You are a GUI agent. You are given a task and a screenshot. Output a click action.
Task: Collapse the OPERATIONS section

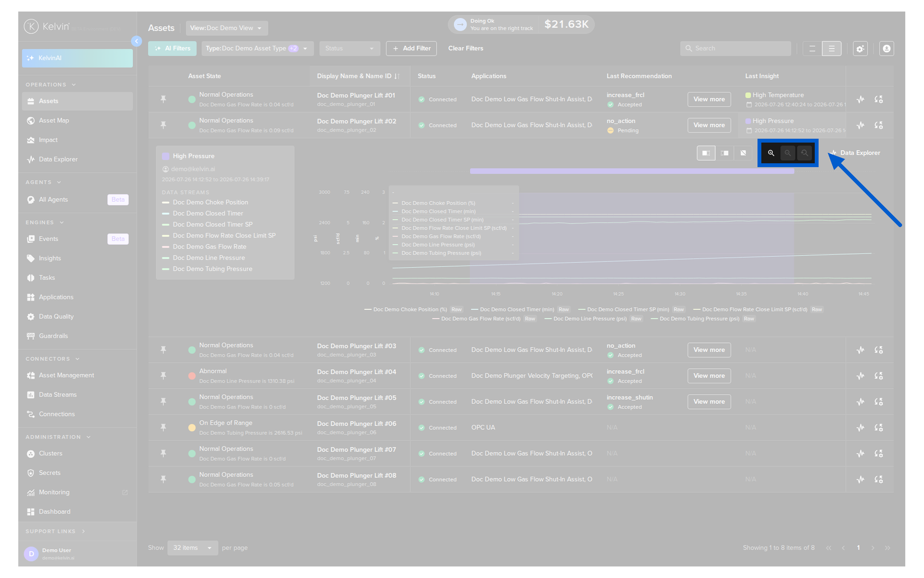(74, 85)
